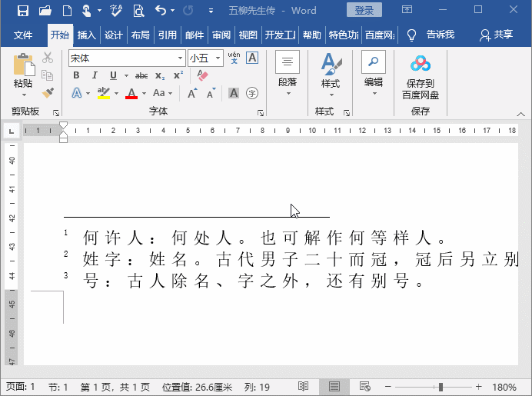Click 保存到百度网盘 cloud icon
The width and height of the screenshot is (532, 396).
[x=420, y=77]
